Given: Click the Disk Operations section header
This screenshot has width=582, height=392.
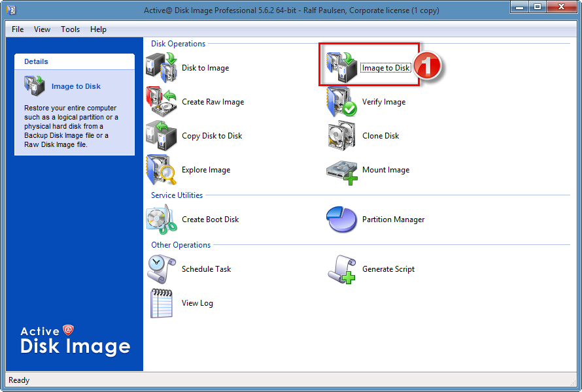Looking at the screenshot, I should tap(178, 44).
